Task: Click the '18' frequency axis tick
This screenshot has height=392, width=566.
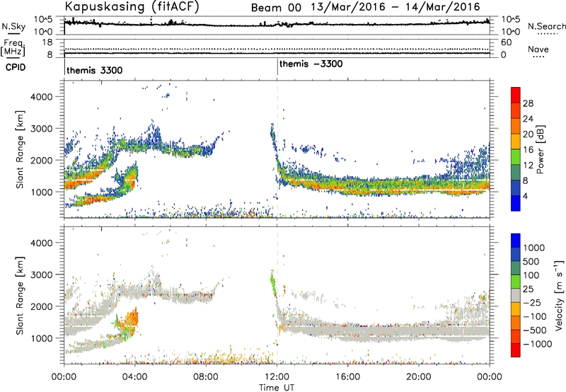Action: point(47,42)
